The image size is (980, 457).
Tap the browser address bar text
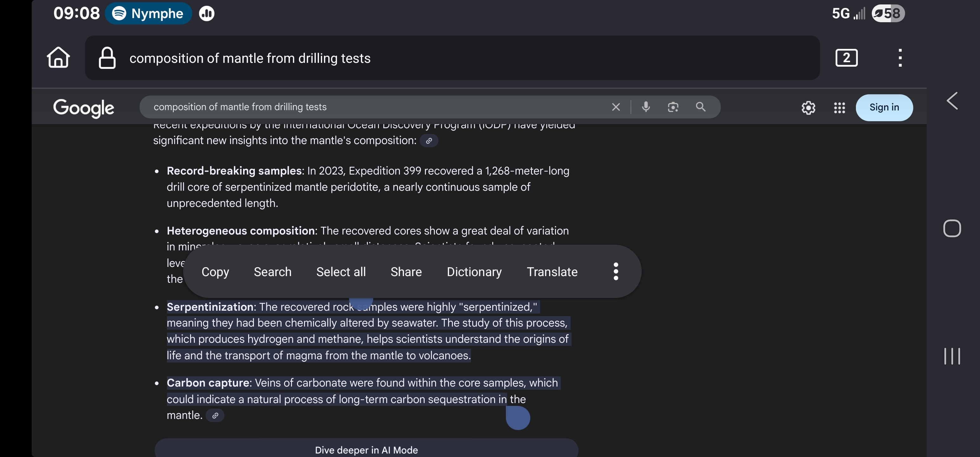click(250, 58)
